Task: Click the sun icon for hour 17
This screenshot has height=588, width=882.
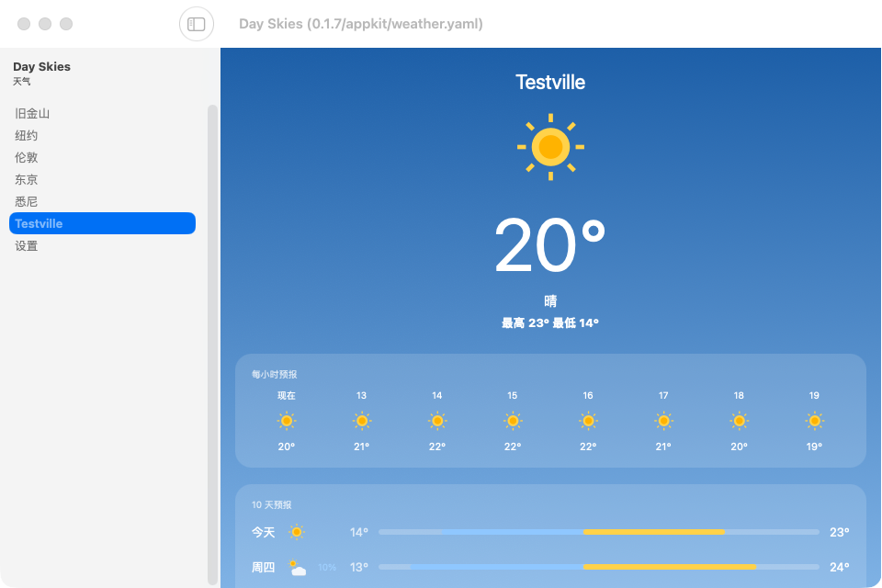Action: point(663,421)
